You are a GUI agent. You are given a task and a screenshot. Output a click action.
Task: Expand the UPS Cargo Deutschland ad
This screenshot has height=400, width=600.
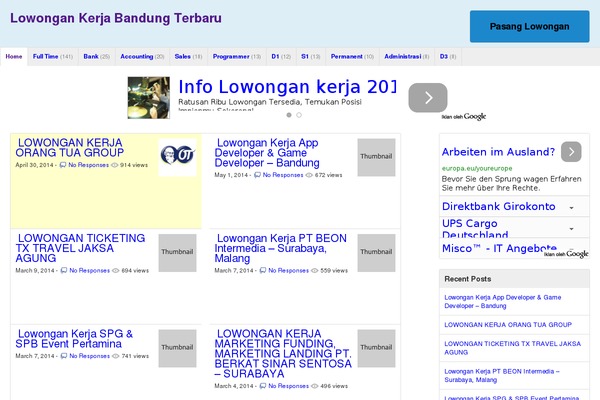pos(514,227)
